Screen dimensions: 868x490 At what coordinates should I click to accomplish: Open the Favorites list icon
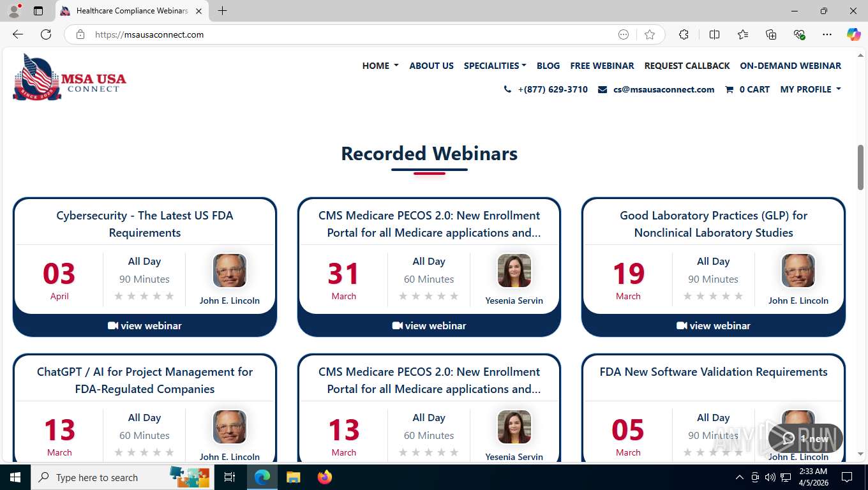743,34
